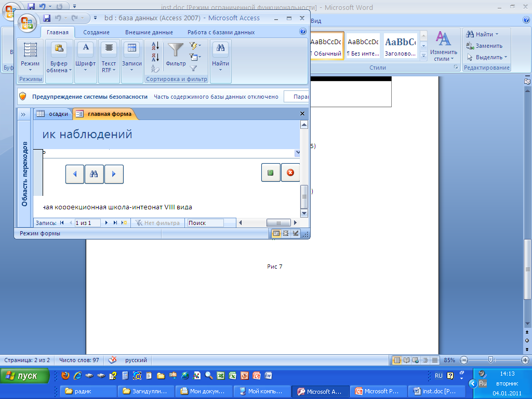Close the current Access document tab

(302, 114)
